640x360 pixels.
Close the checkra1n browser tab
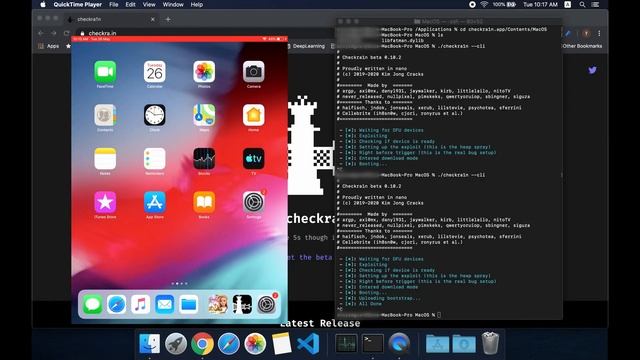coord(153,19)
